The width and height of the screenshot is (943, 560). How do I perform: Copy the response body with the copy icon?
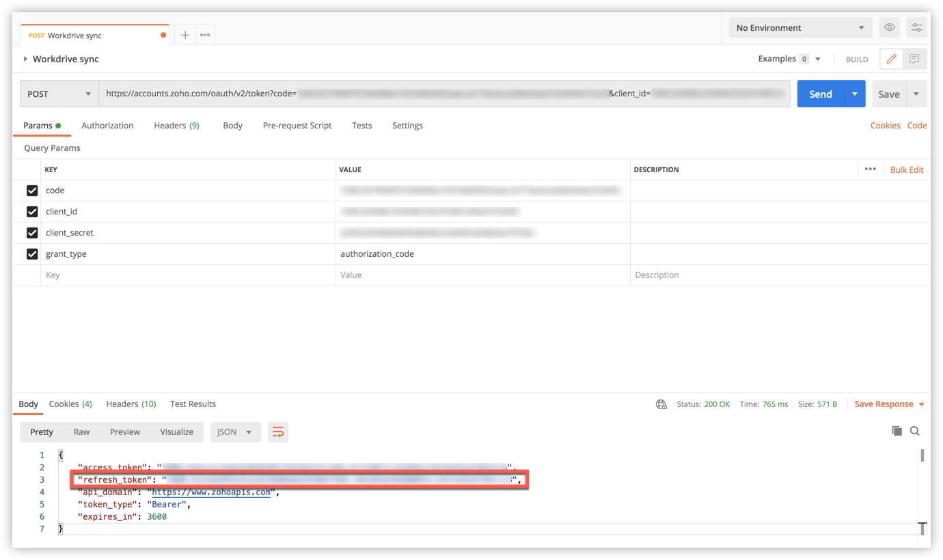point(897,431)
